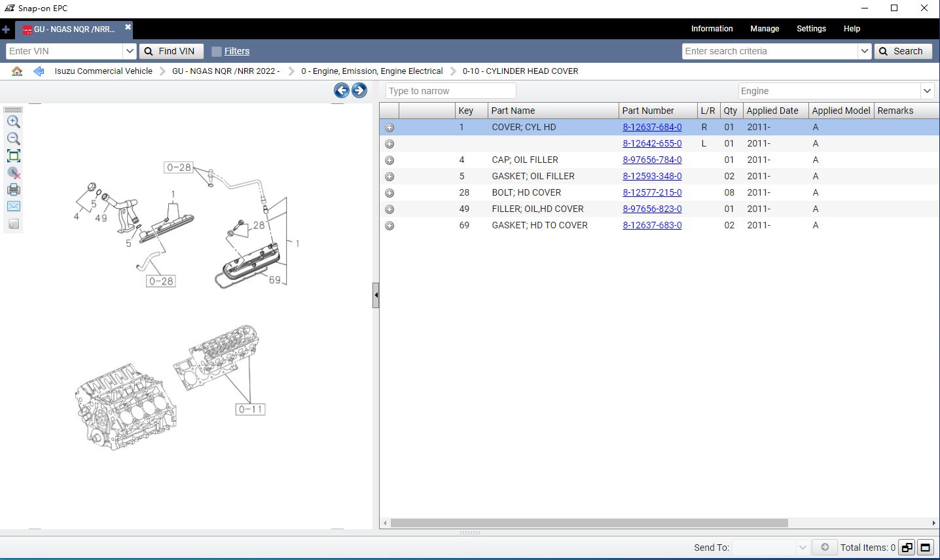
Task: Email the illustration via envelope icon
Action: pos(14,206)
